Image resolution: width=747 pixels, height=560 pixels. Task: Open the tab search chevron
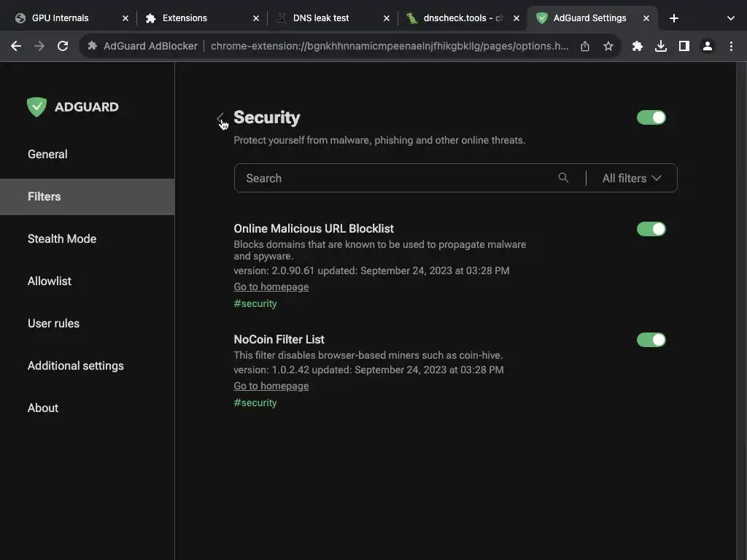730,18
